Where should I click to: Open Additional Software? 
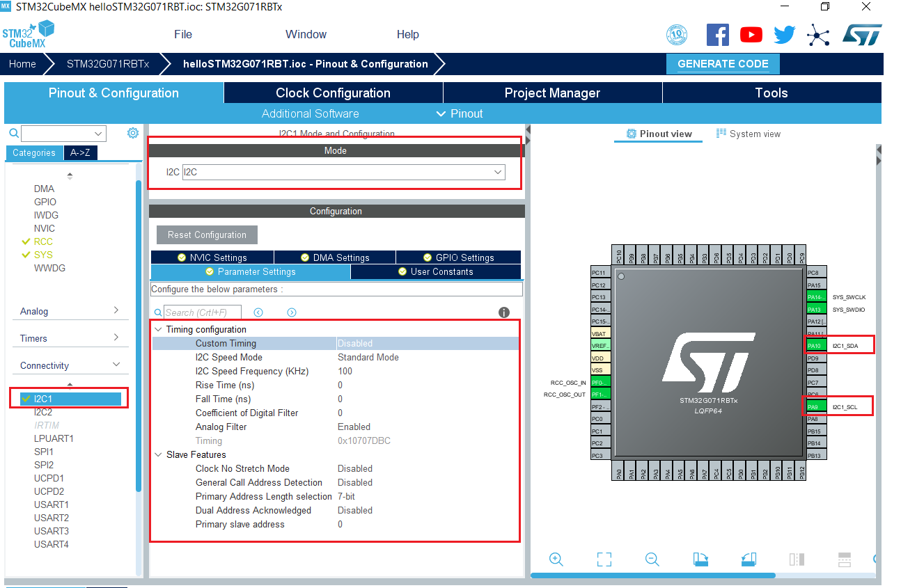tap(311, 113)
